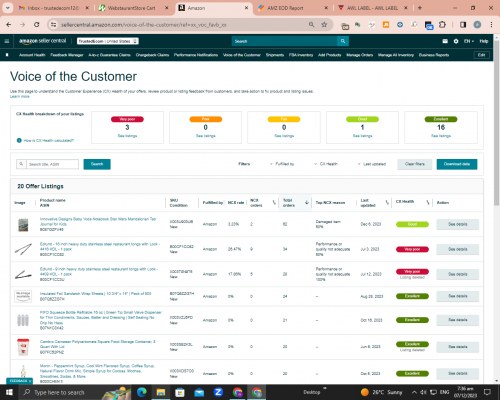
Task: Open Zoom from the taskbar
Action: tap(218, 392)
